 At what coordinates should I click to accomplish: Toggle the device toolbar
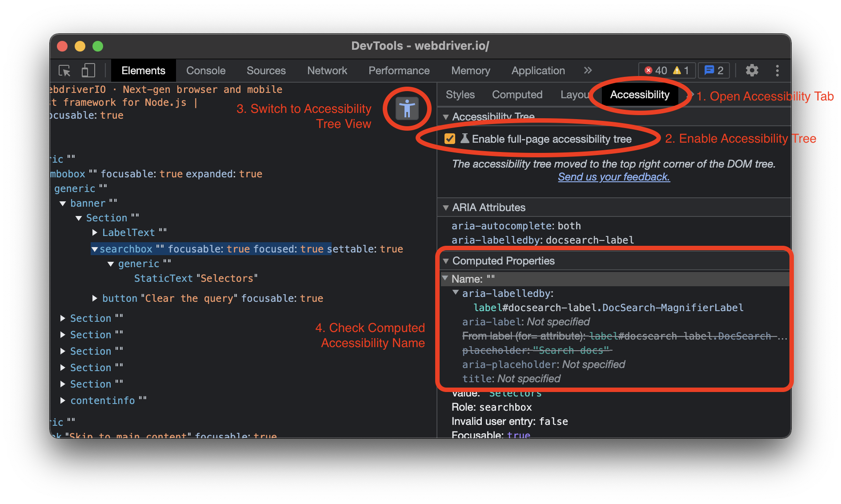88,70
